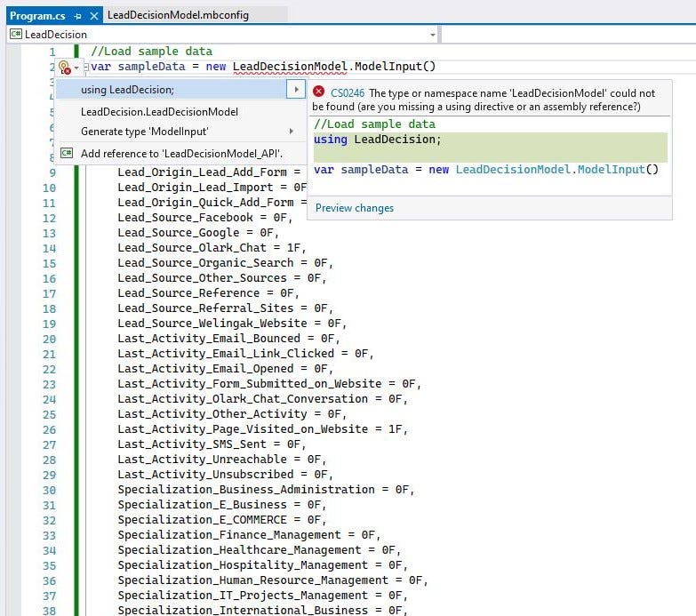
Task: Select the Program.cs tab
Action: 37,15
